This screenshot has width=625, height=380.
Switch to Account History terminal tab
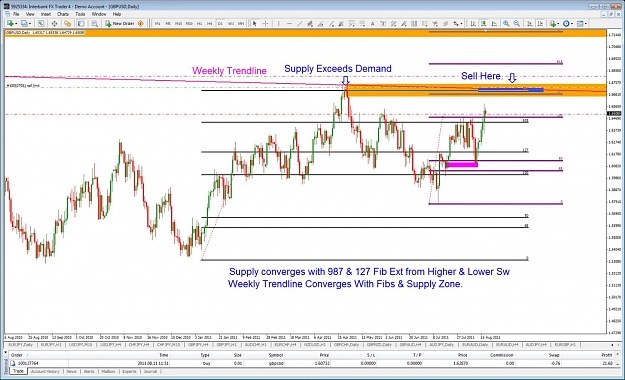click(x=45, y=371)
